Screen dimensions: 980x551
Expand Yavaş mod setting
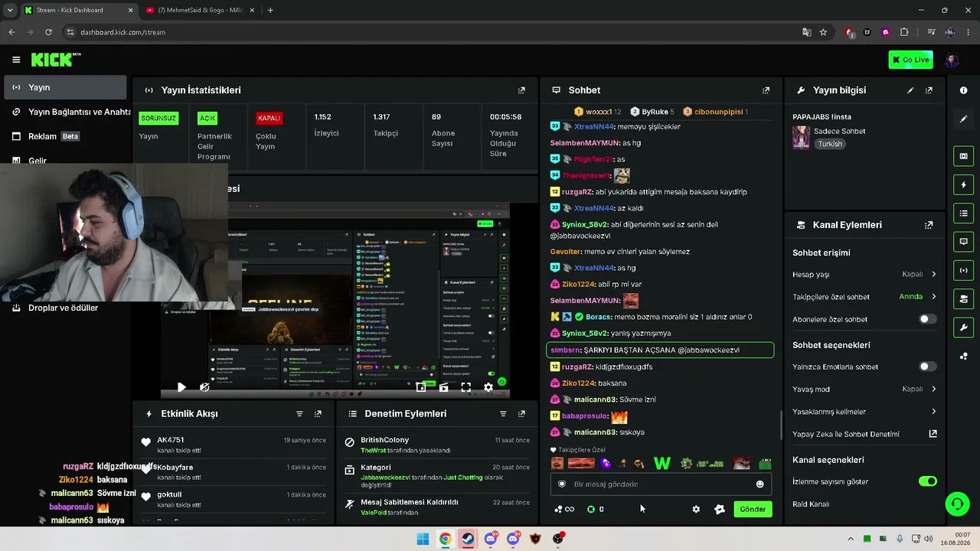point(933,389)
